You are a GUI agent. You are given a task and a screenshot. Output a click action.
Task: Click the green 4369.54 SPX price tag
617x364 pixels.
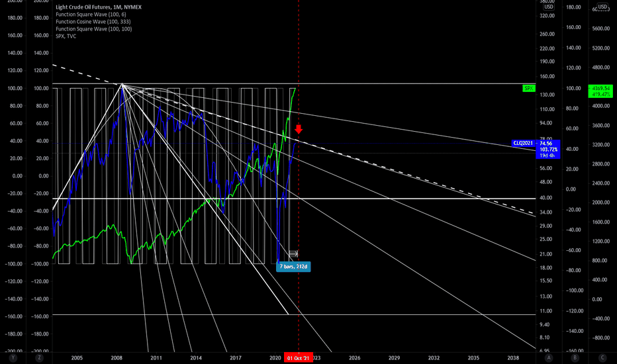click(600, 88)
